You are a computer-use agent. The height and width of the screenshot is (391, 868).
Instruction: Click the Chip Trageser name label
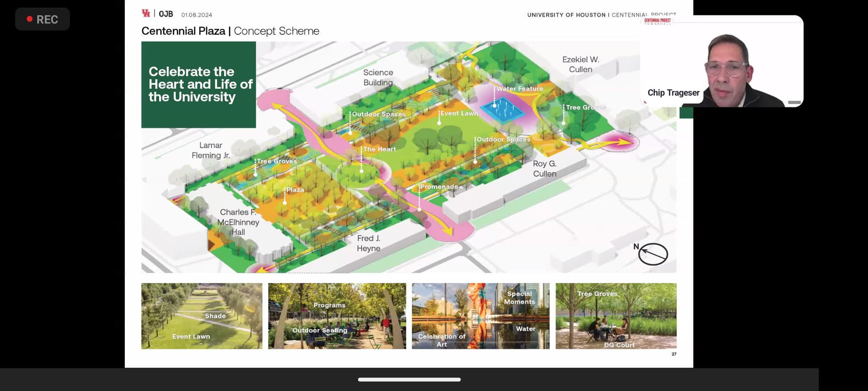673,93
